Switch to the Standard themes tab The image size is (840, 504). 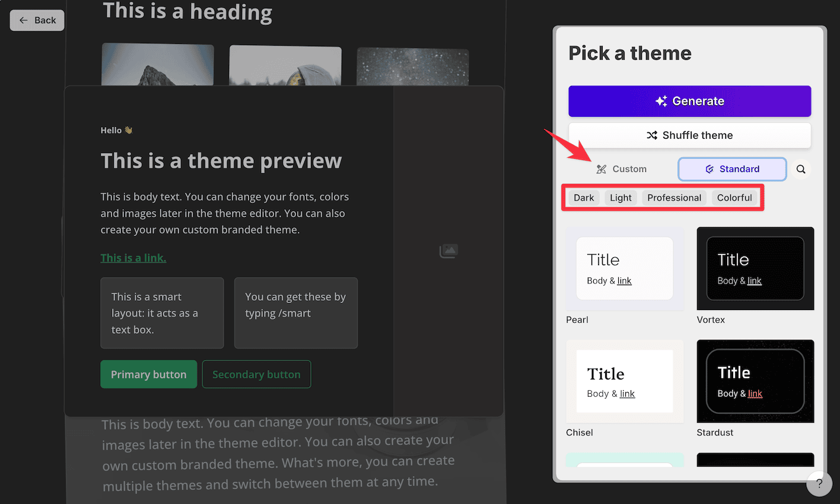[x=732, y=169]
